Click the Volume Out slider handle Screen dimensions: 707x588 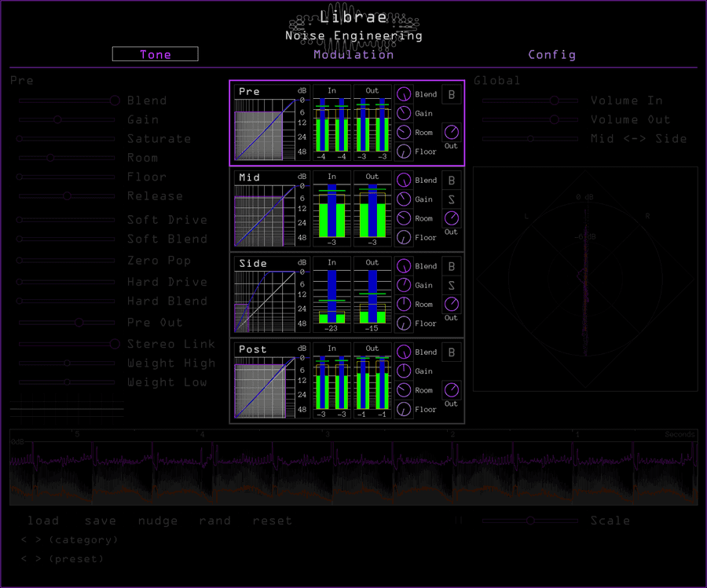tap(554, 119)
